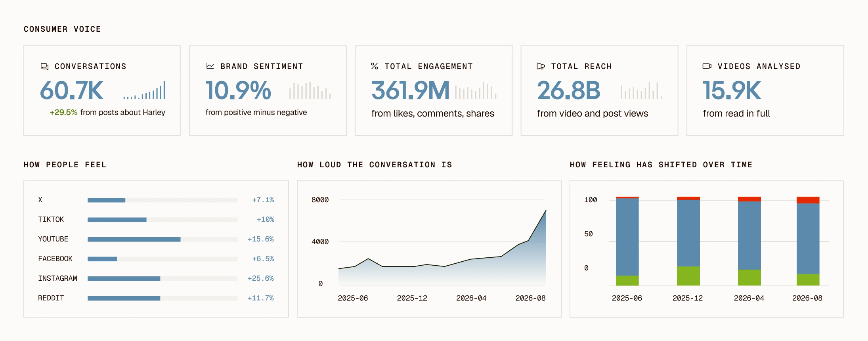Click the INSTAGRAM platform label
868x341 pixels.
pyautogui.click(x=57, y=278)
